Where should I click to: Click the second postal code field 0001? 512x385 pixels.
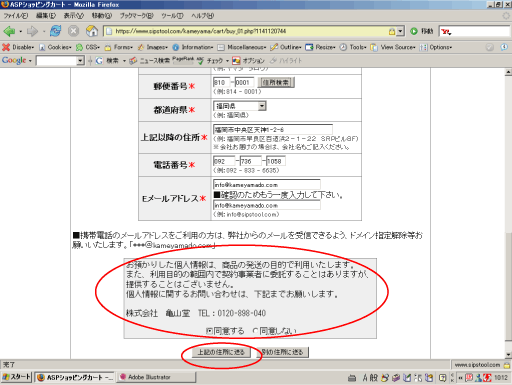coord(244,82)
